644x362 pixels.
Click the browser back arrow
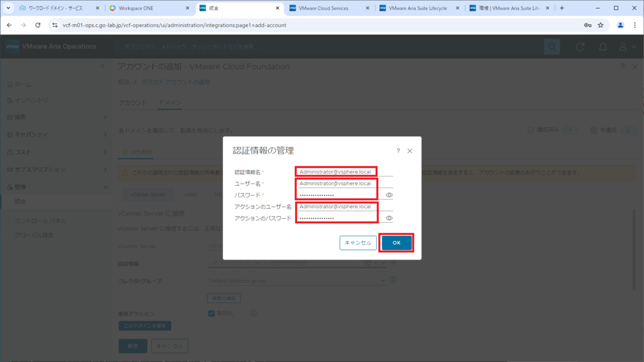tap(9, 25)
